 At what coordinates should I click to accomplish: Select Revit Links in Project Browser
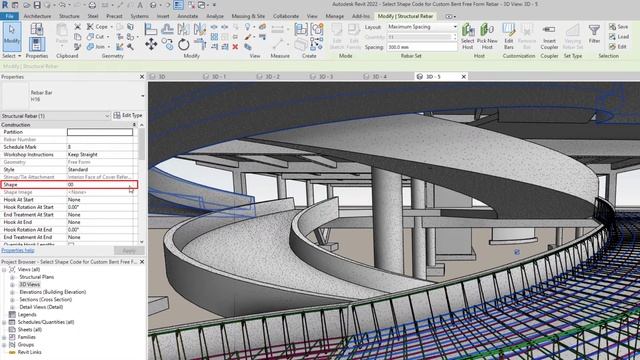(x=29, y=352)
